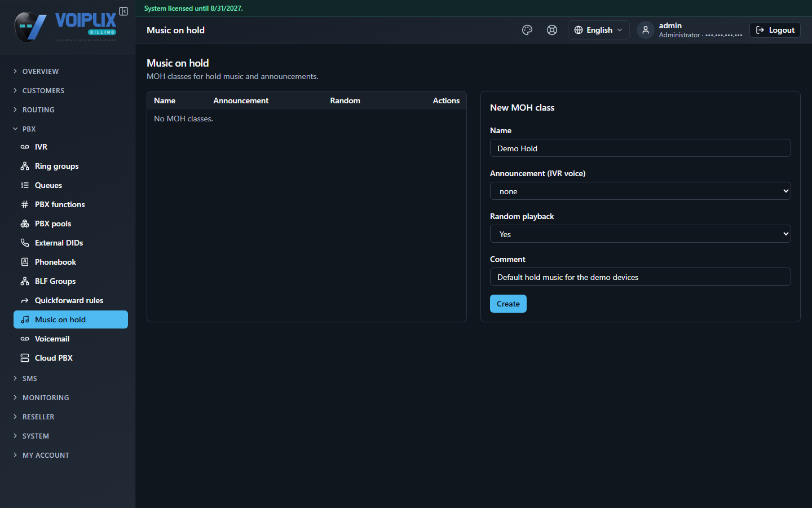Select Music on hold in sidebar
Viewport: 812px width, 508px height.
point(70,319)
